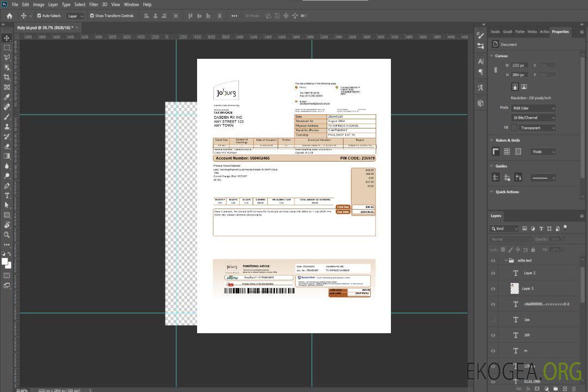Activate the Zoom tool

tap(7, 235)
